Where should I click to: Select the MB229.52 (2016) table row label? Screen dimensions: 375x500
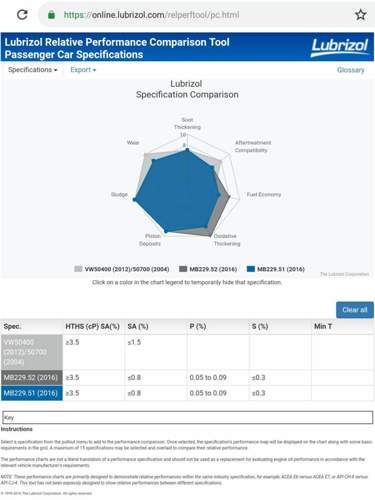(x=32, y=378)
